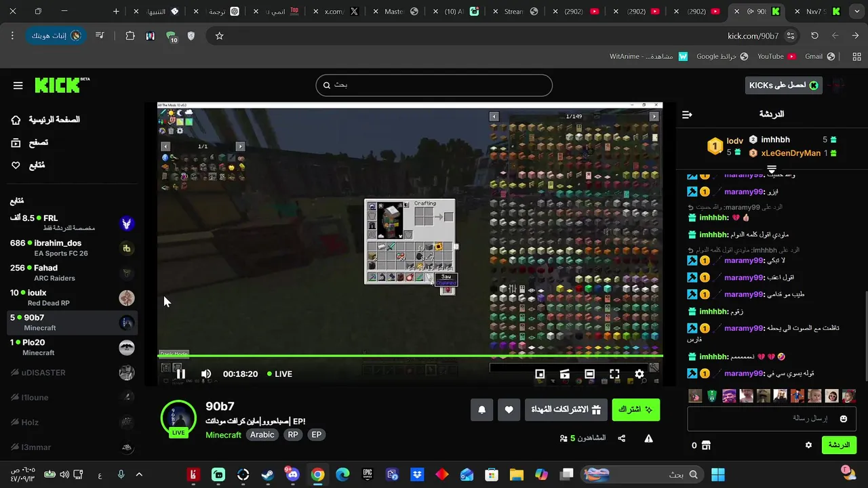Viewport: 868px width, 488px height.
Task: Open Browse in the sidebar
Action: 29,142
